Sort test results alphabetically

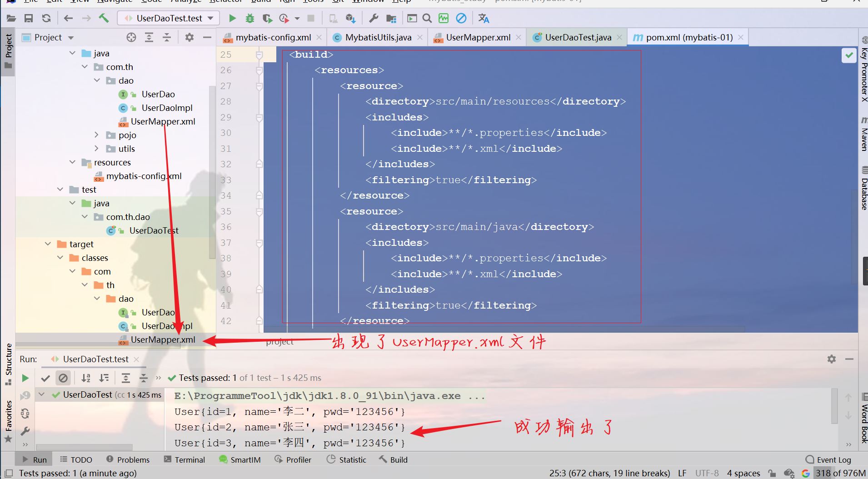click(86, 378)
